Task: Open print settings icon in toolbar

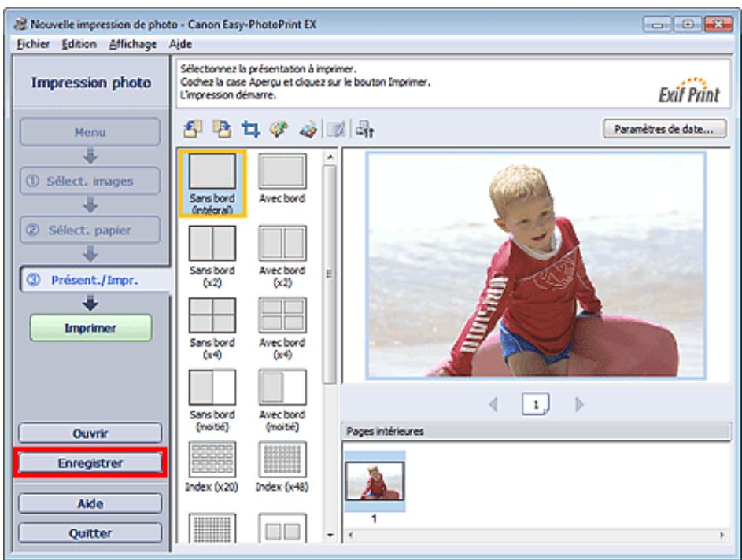Action: point(365,129)
